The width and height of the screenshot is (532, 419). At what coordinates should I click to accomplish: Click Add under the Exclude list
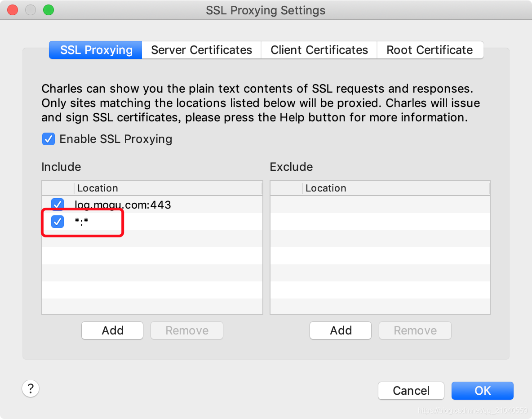coord(341,330)
